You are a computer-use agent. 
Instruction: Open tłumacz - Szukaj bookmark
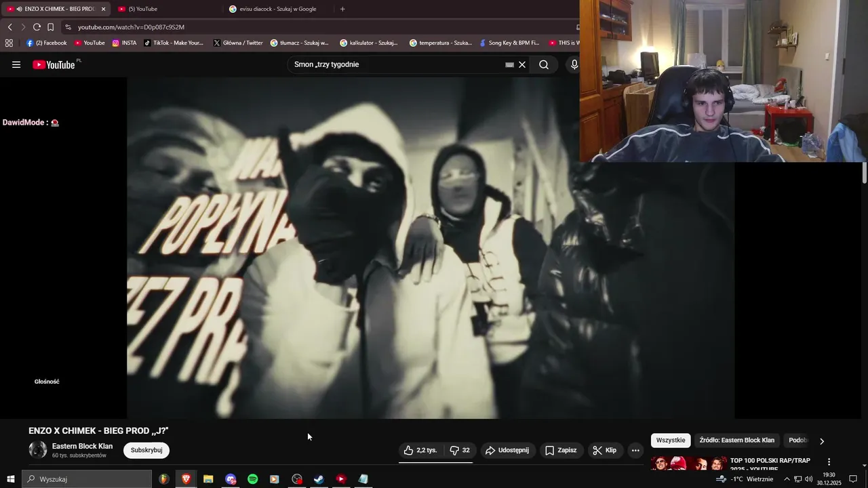[299, 43]
